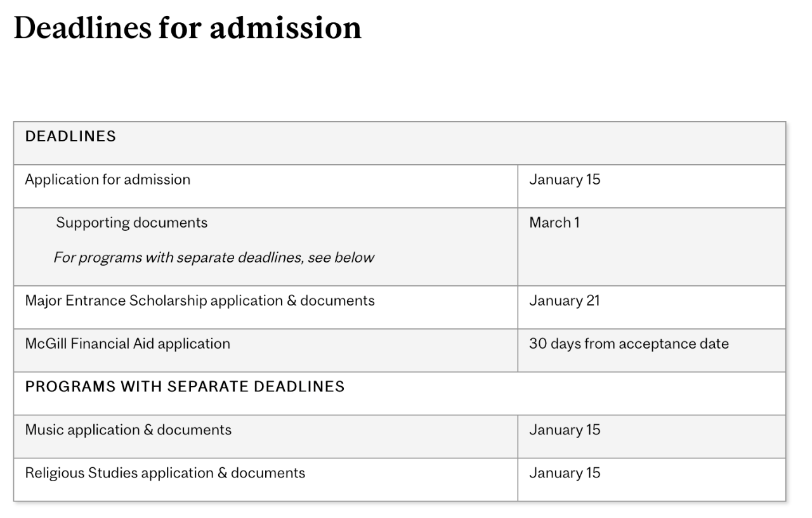The height and width of the screenshot is (518, 812).
Task: Select the Music January 15 date
Action: (x=565, y=430)
